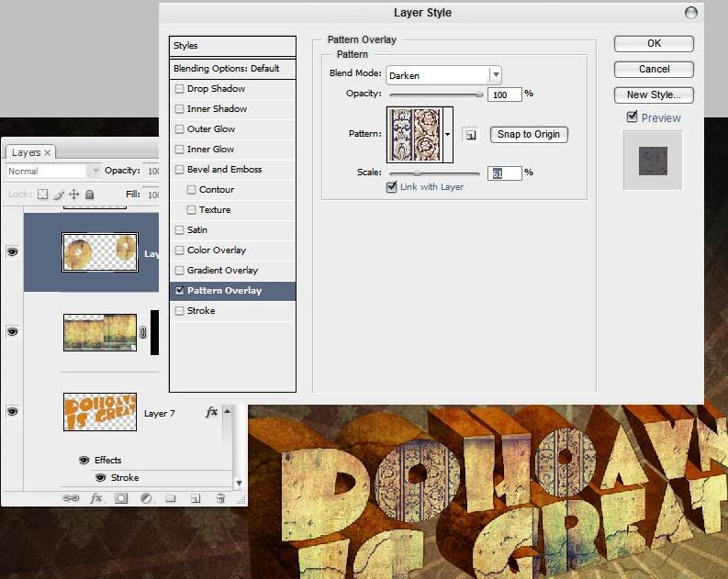This screenshot has height=579, width=728.
Task: Select the Stroke style entry label
Action: coord(201,310)
